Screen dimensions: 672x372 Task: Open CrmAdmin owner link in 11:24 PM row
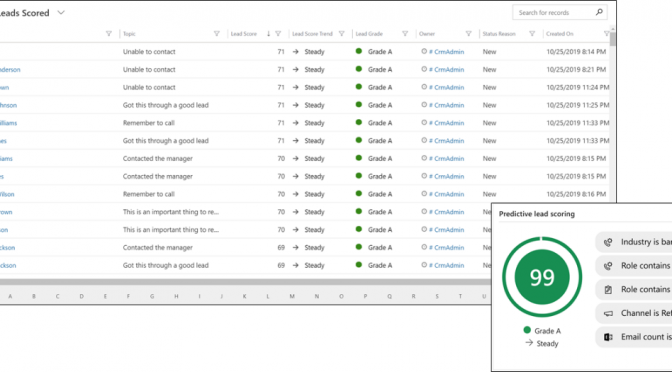447,87
